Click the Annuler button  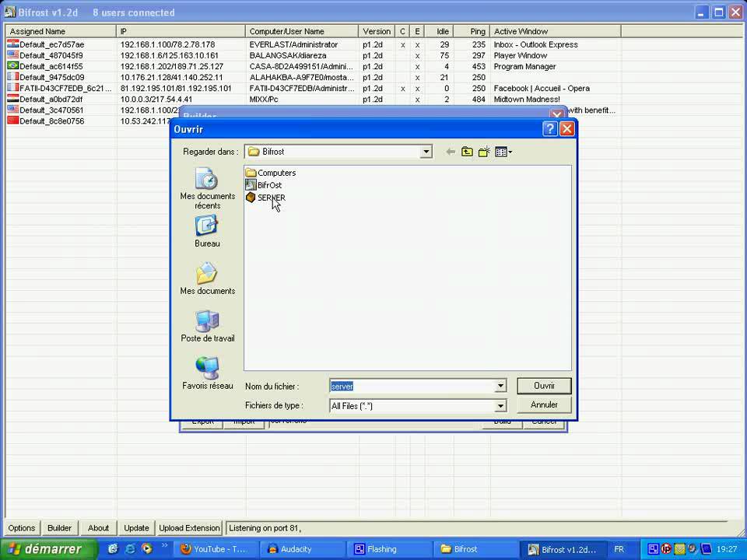544,404
